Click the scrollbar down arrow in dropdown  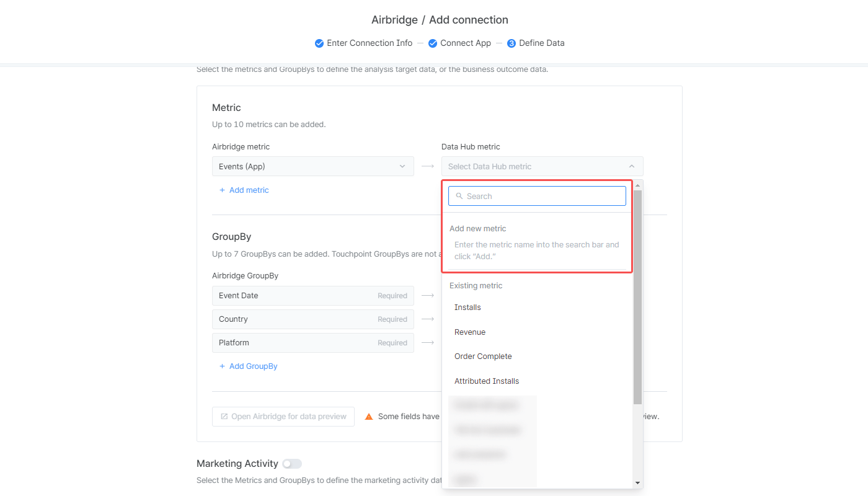tap(637, 483)
